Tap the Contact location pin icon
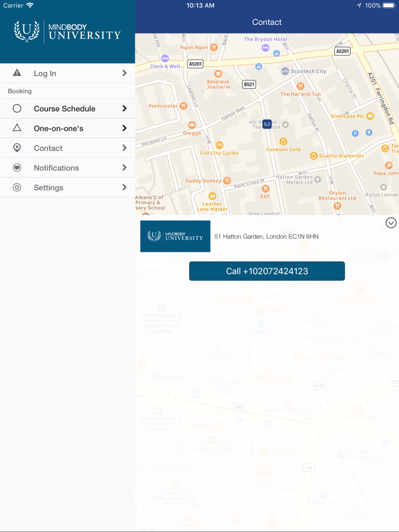The height and width of the screenshot is (532, 399). (x=17, y=148)
